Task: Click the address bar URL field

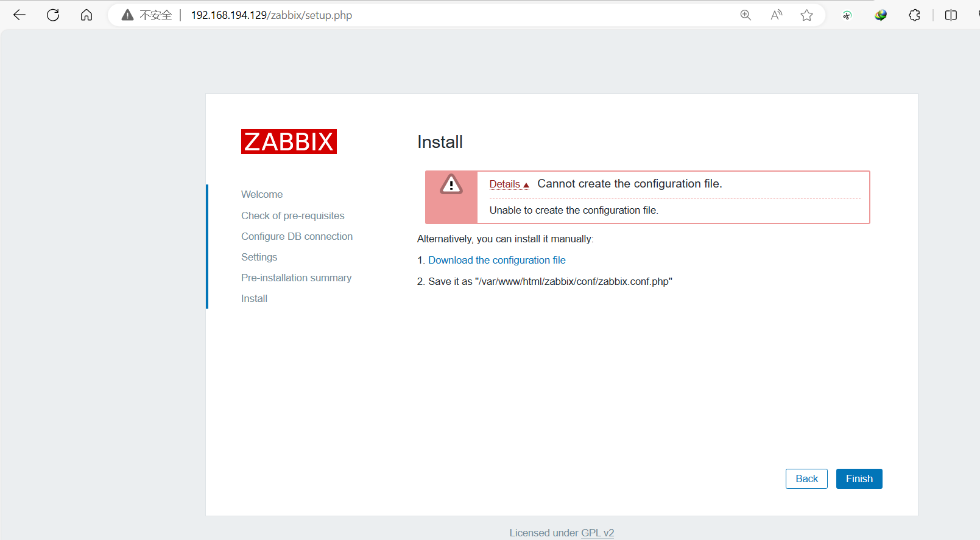Action: click(426, 15)
